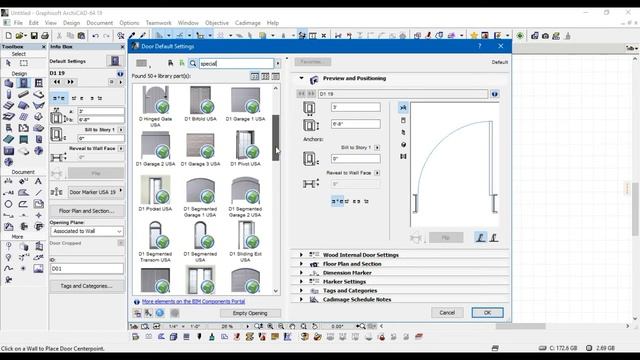Click the Favorites star icon in toolbar
Screen dimensions: 640x360
pyautogui.click(x=474, y=36)
